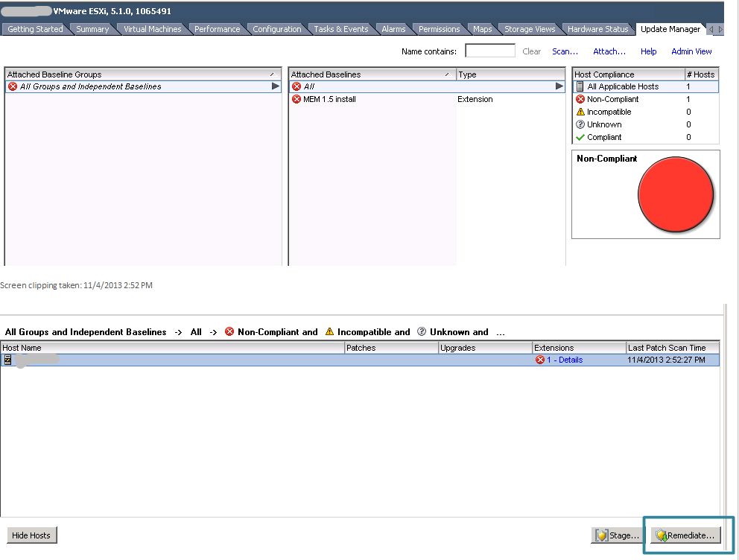Screen dimensions: 739x560
Task: Click the Non-Compliant red icon in Host Compliance
Action: point(580,99)
